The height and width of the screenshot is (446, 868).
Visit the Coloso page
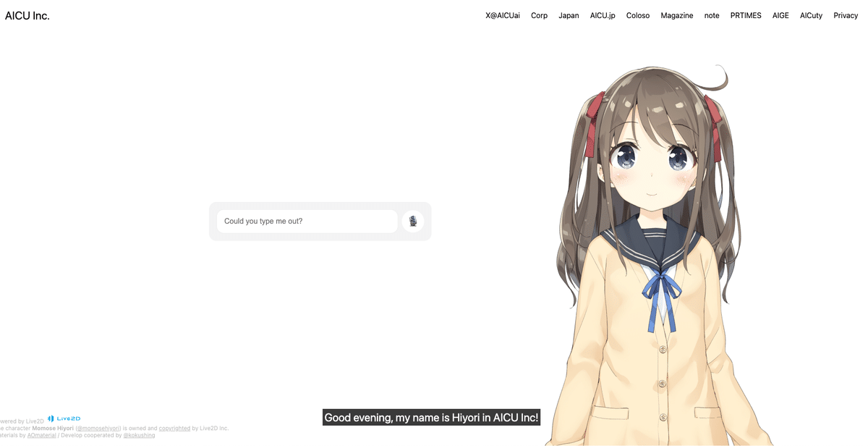coord(637,15)
